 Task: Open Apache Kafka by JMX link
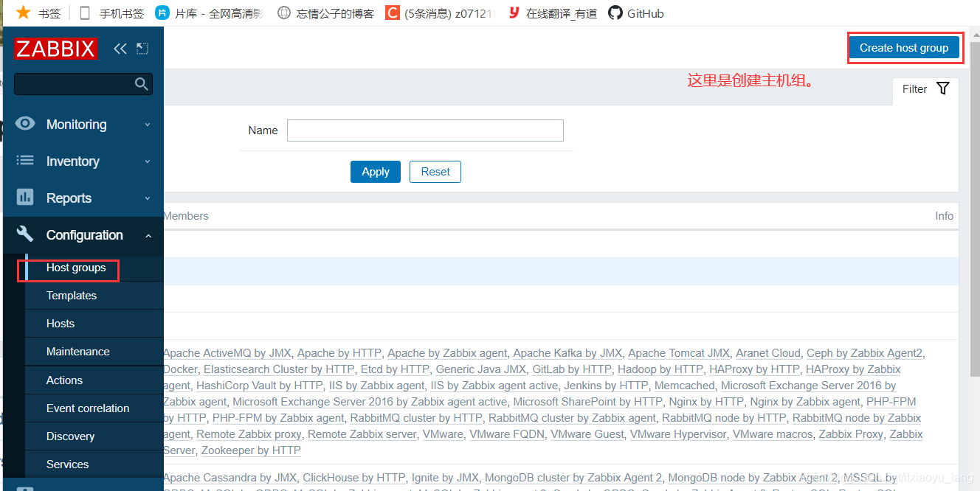(567, 353)
